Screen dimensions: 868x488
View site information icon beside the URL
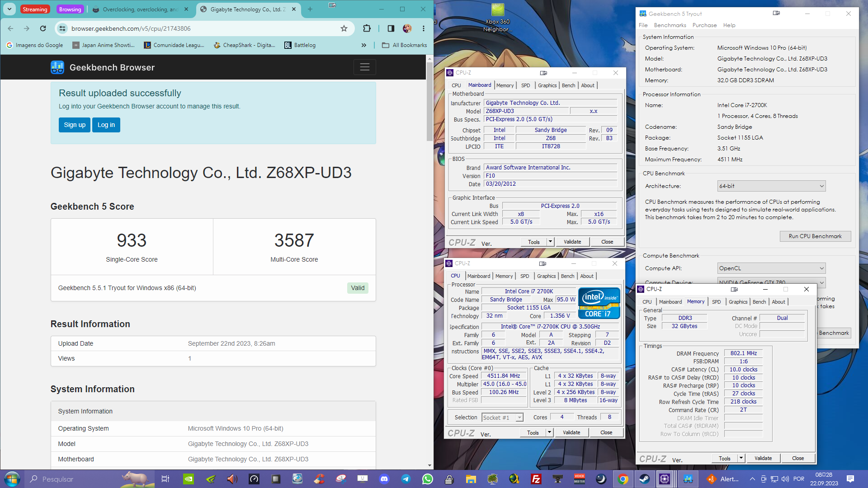[62, 28]
